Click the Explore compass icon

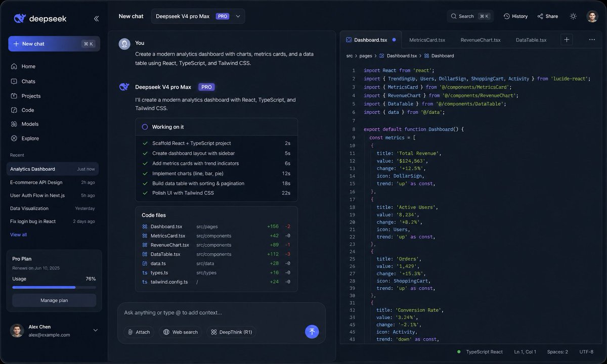click(x=14, y=139)
